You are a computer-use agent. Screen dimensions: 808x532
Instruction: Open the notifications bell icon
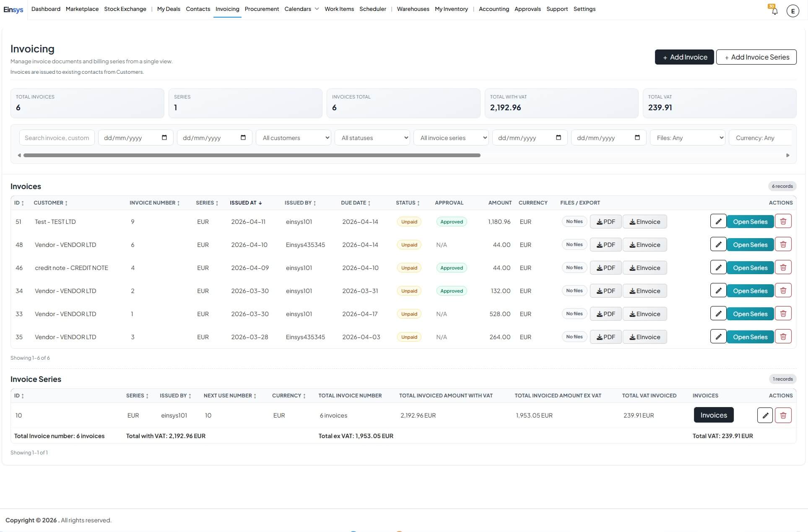pos(774,11)
